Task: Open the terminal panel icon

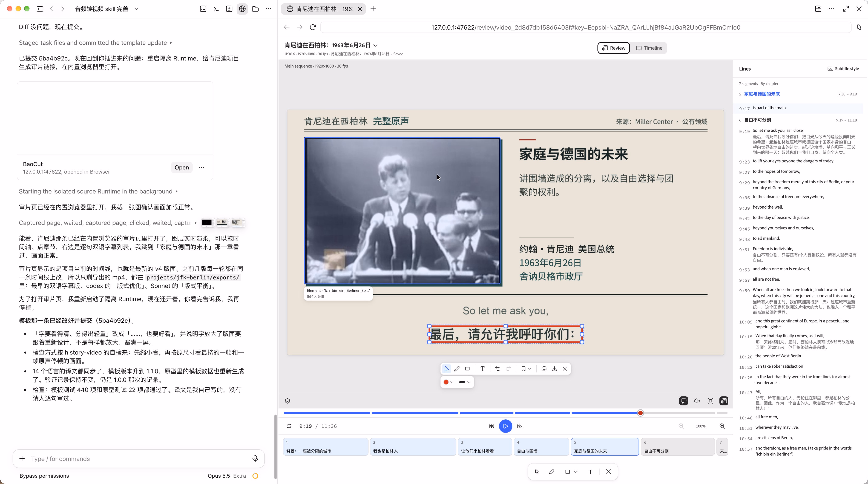Action: click(216, 9)
